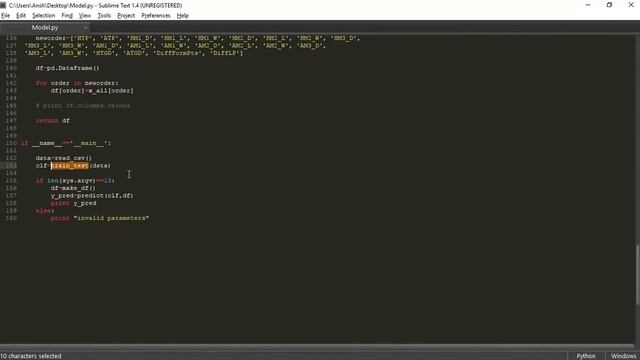This screenshot has height=360, width=640.
Task: Open the Selection menu
Action: click(x=44, y=16)
